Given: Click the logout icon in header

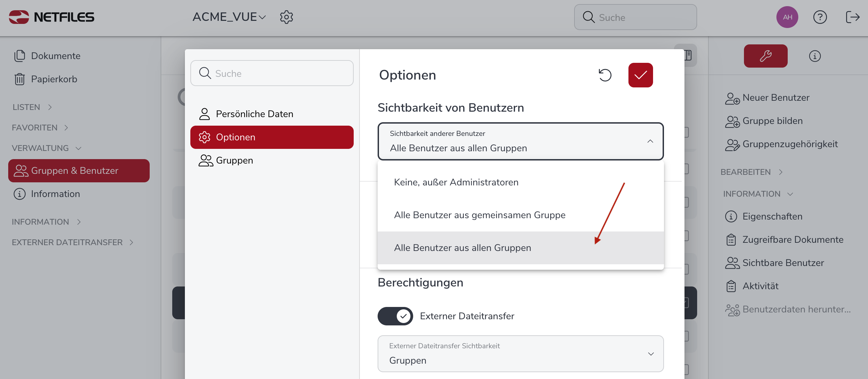Looking at the screenshot, I should 852,17.
